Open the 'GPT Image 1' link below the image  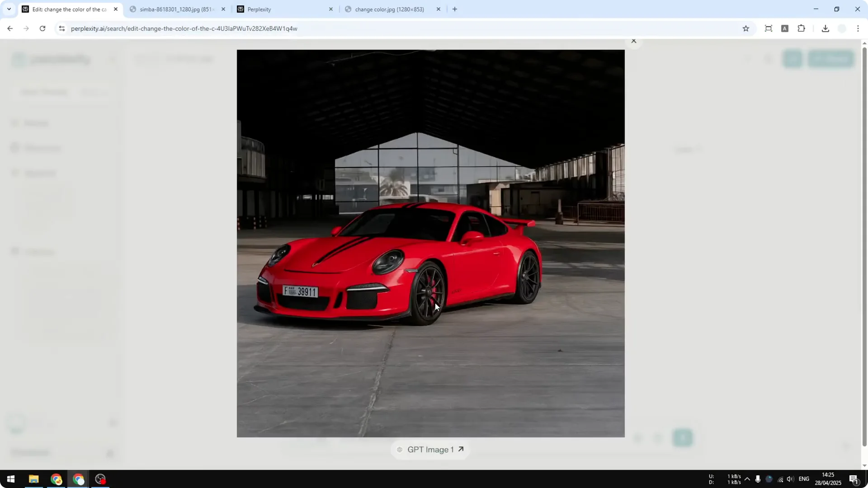(430, 449)
